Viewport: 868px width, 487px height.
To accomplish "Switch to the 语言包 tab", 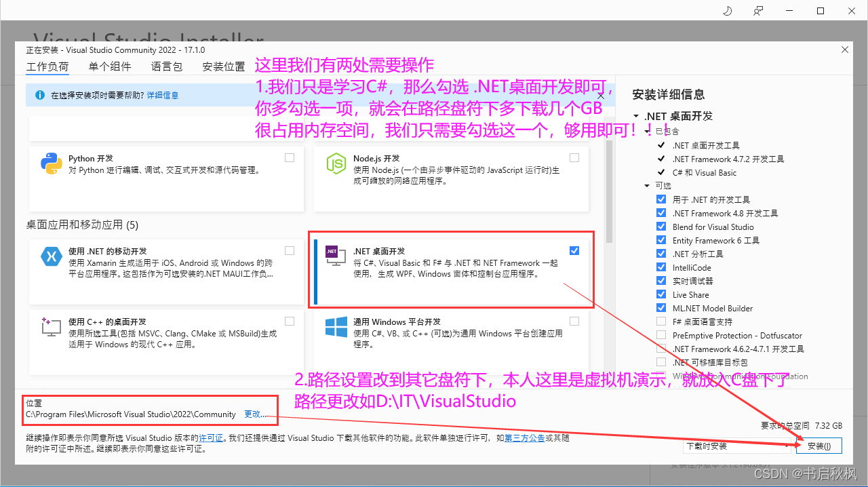I will [x=167, y=66].
